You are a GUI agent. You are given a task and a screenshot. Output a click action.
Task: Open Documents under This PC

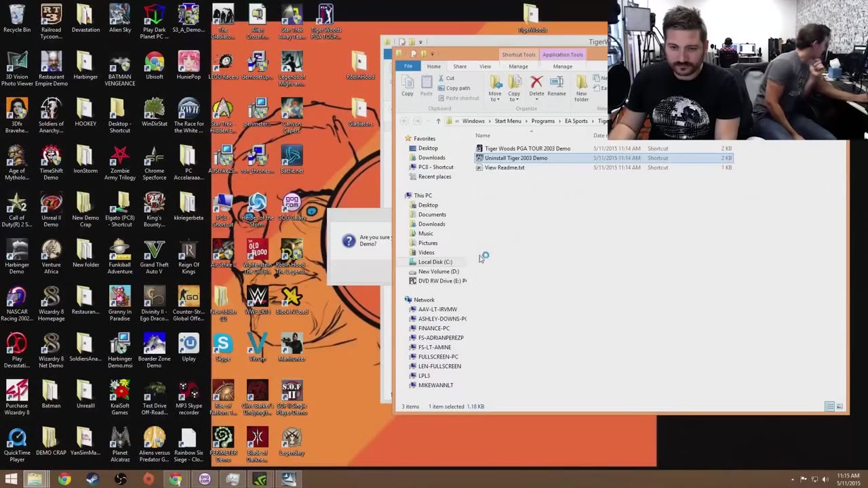click(x=432, y=215)
